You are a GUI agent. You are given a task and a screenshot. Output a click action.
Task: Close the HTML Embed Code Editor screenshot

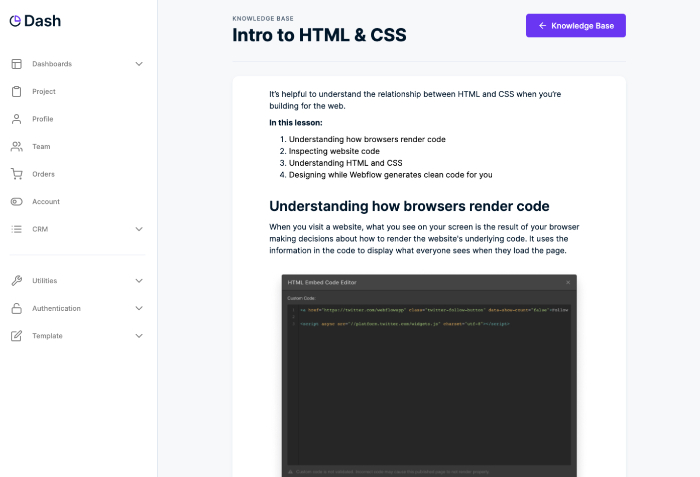click(x=568, y=282)
